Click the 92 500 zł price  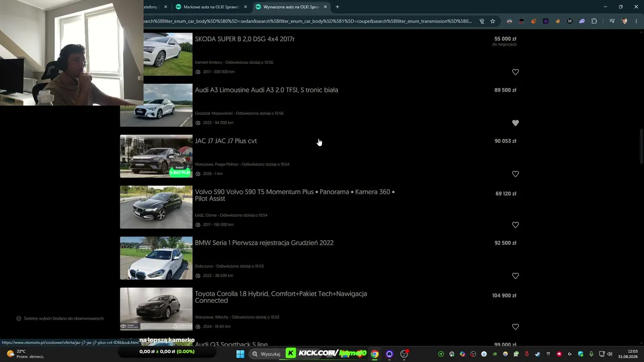click(x=505, y=243)
